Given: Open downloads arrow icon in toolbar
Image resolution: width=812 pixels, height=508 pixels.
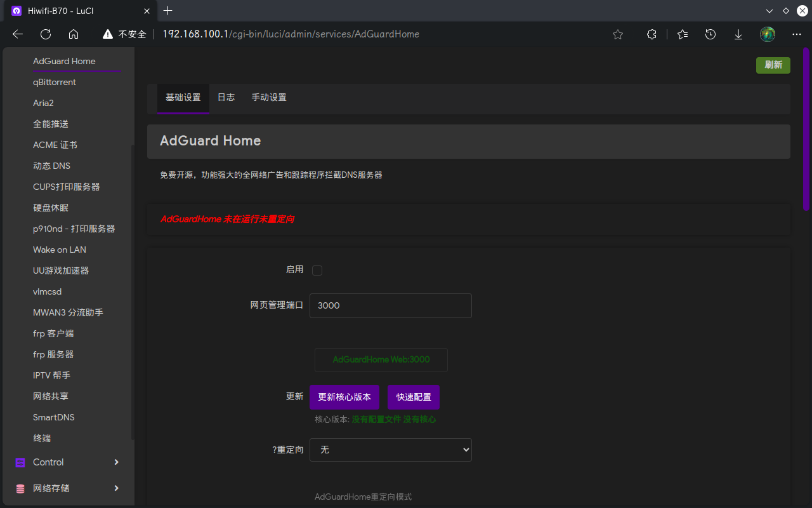Looking at the screenshot, I should click(x=738, y=34).
